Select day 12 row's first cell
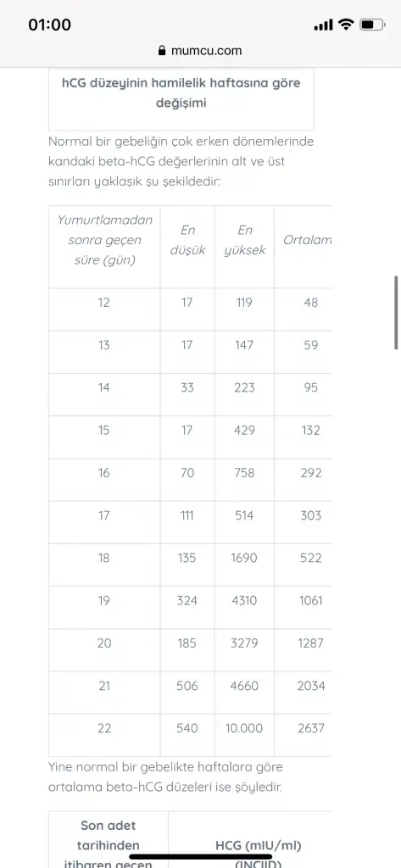The width and height of the screenshot is (401, 868). 104,303
